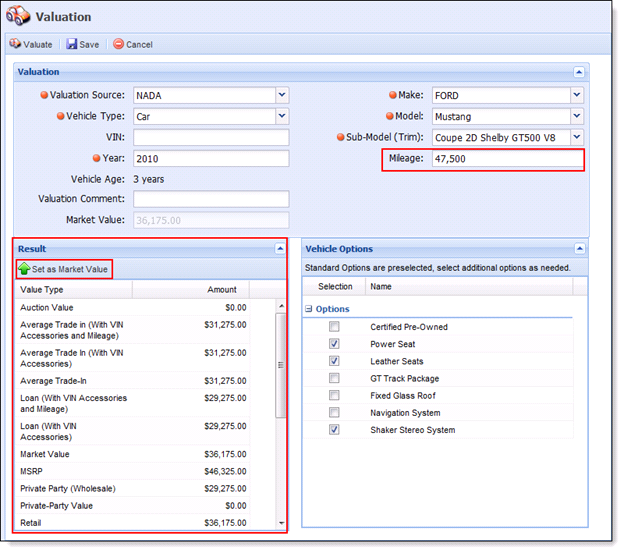This screenshot has width=624, height=550.
Task: Click the Result list scroll down arrow
Action: point(281,523)
